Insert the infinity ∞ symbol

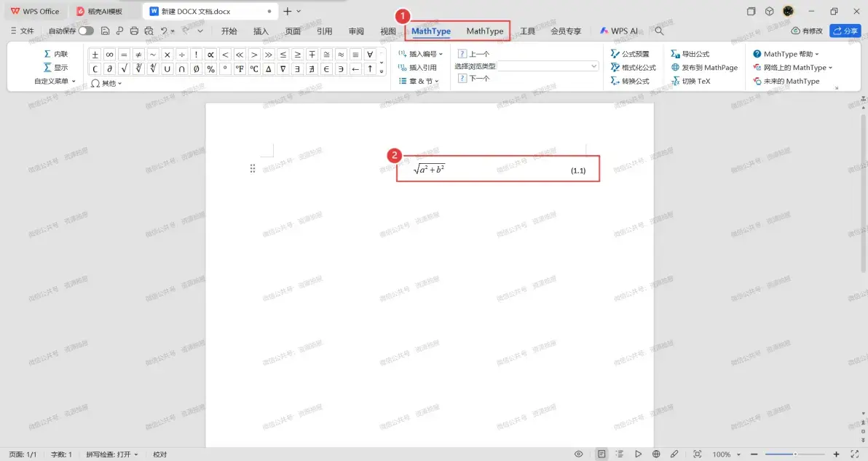[110, 54]
